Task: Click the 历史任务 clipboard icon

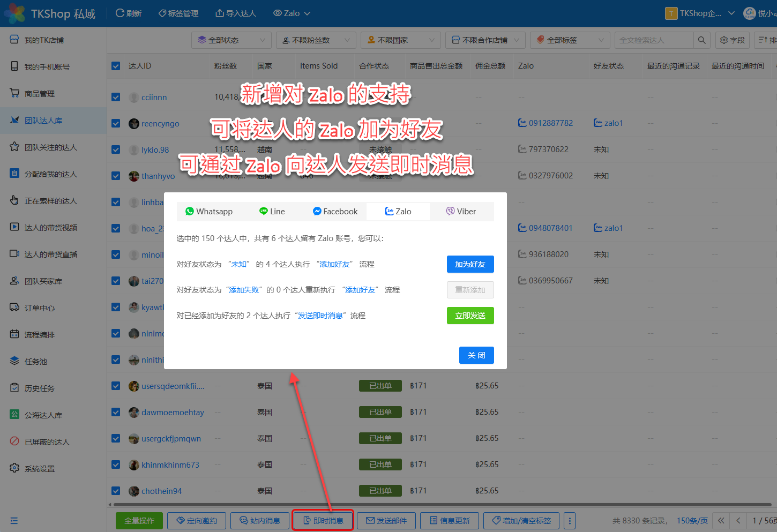Action: coord(14,388)
